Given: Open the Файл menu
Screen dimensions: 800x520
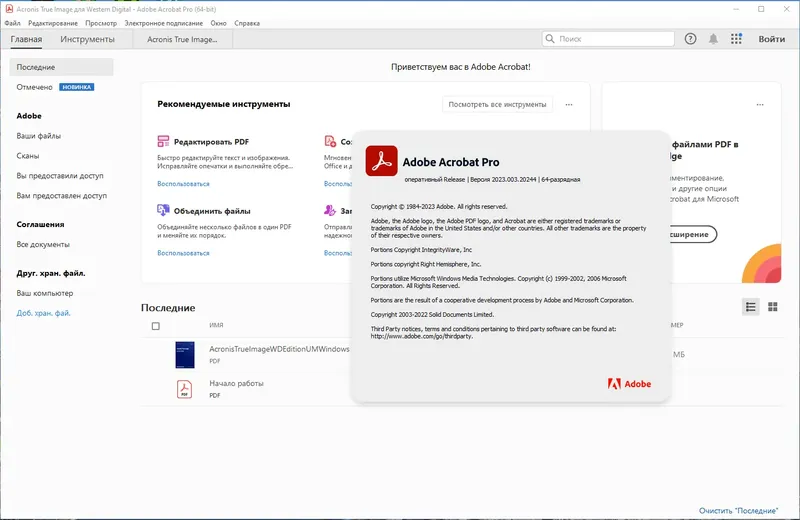Looking at the screenshot, I should coord(12,23).
